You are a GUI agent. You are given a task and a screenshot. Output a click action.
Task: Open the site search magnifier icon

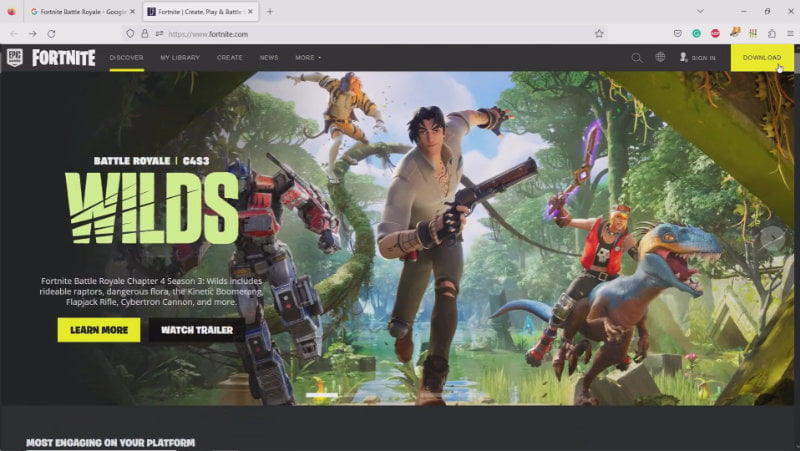(636, 58)
